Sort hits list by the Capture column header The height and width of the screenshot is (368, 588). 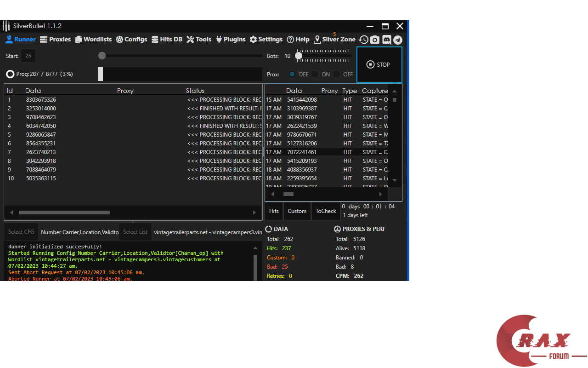375,91
